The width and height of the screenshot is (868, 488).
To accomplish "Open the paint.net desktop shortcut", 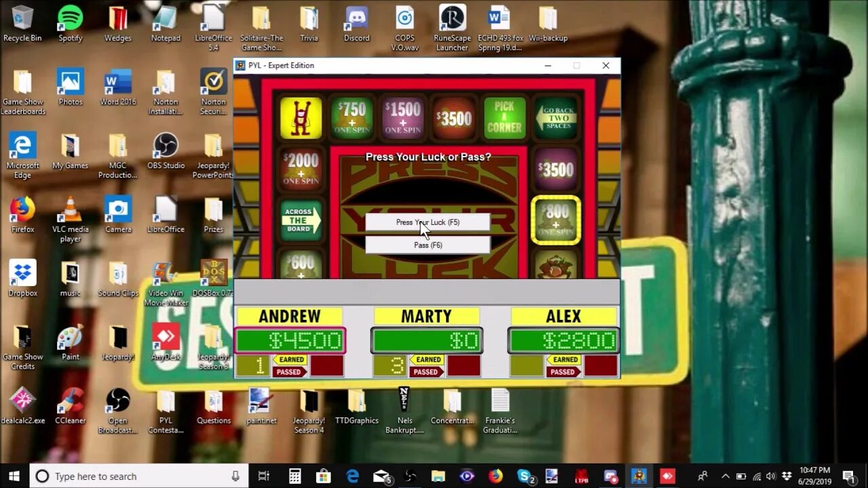I will click(261, 406).
